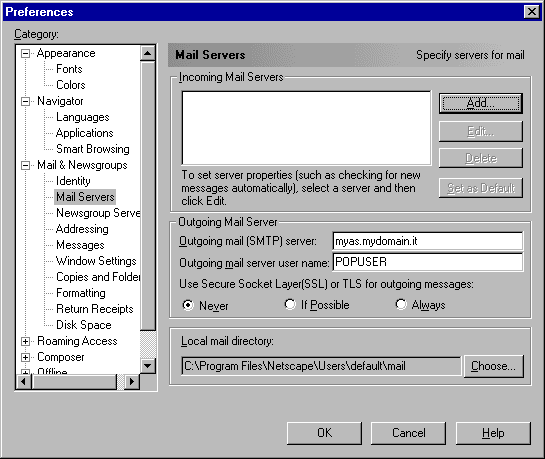The width and height of the screenshot is (545, 459).
Task: Confirm preferences with OK
Action: click(x=324, y=433)
